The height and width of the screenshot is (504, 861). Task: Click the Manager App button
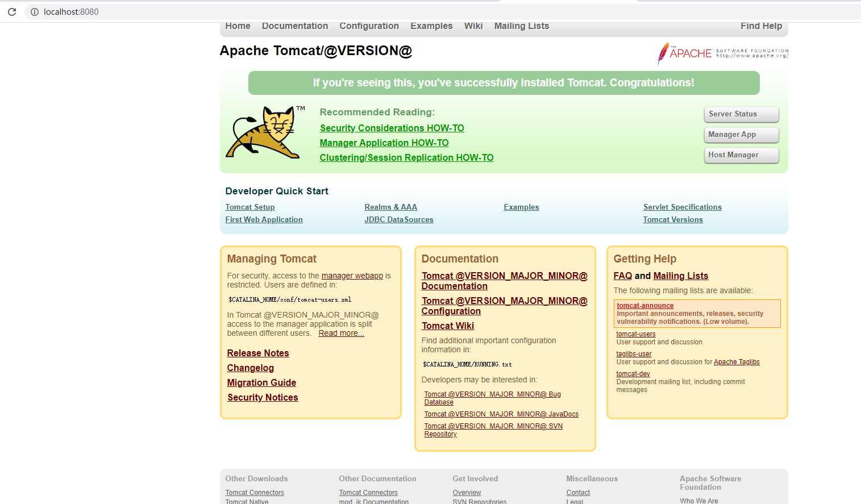[741, 135]
